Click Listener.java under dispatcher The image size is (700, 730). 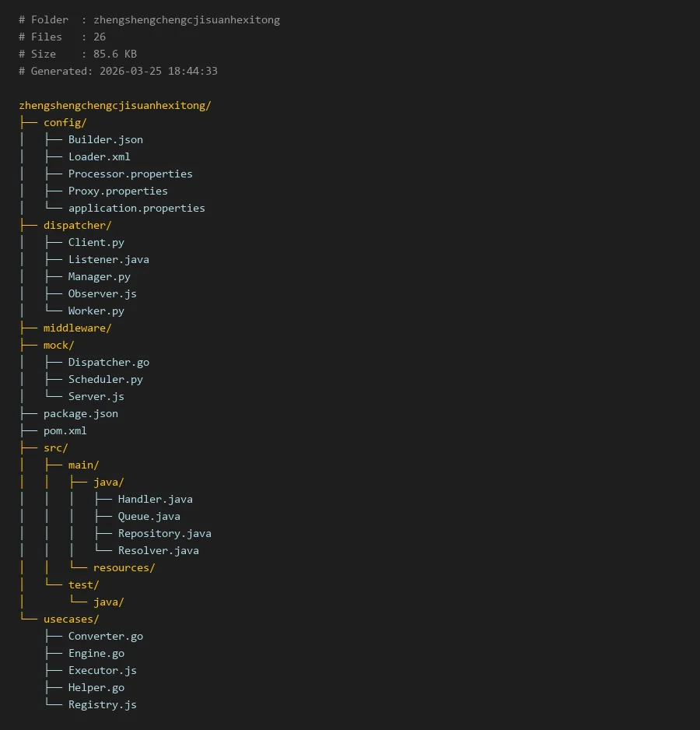click(108, 259)
